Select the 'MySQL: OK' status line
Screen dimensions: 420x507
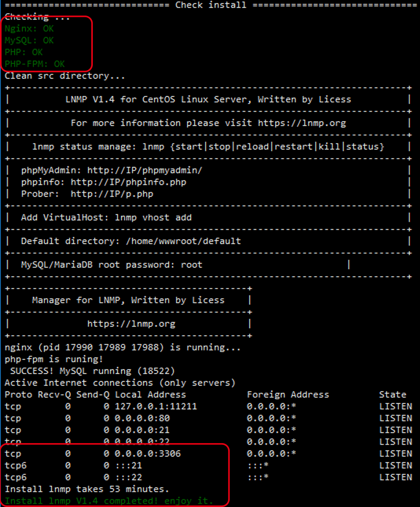29,41
